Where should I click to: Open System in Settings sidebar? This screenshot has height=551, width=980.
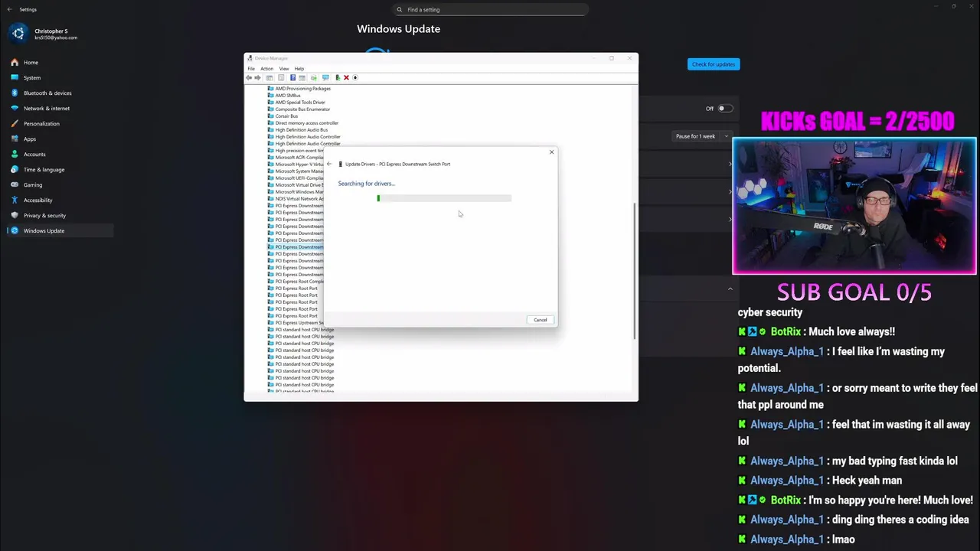(x=60, y=77)
